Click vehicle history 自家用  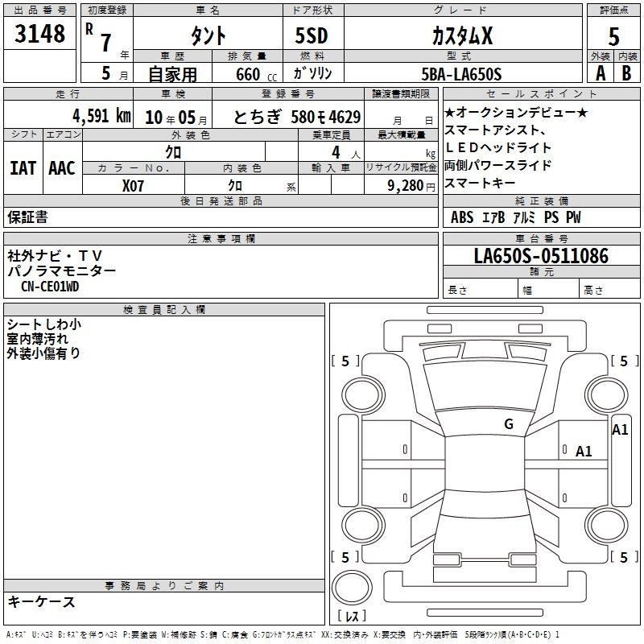tap(172, 74)
